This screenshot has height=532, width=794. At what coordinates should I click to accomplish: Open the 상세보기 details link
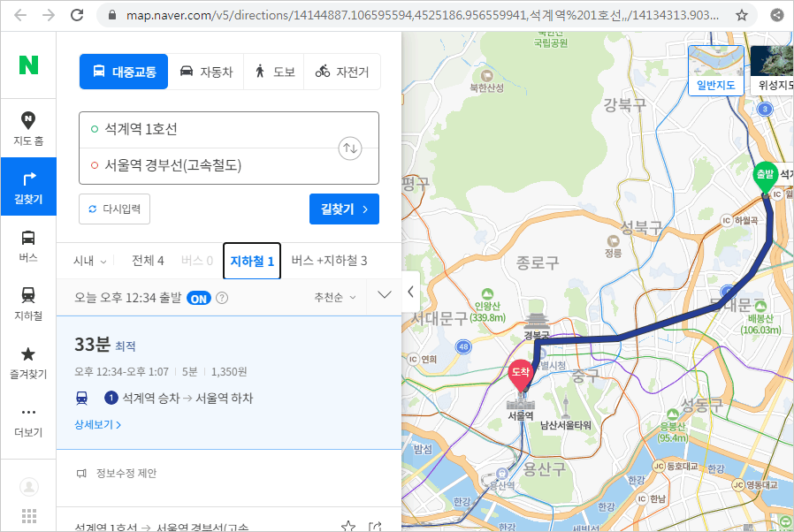pyautogui.click(x=98, y=425)
